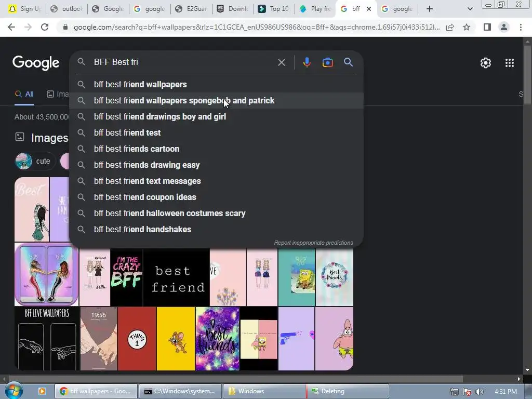Open Chrome profile menu
The width and height of the screenshot is (532, 399).
pos(504,27)
